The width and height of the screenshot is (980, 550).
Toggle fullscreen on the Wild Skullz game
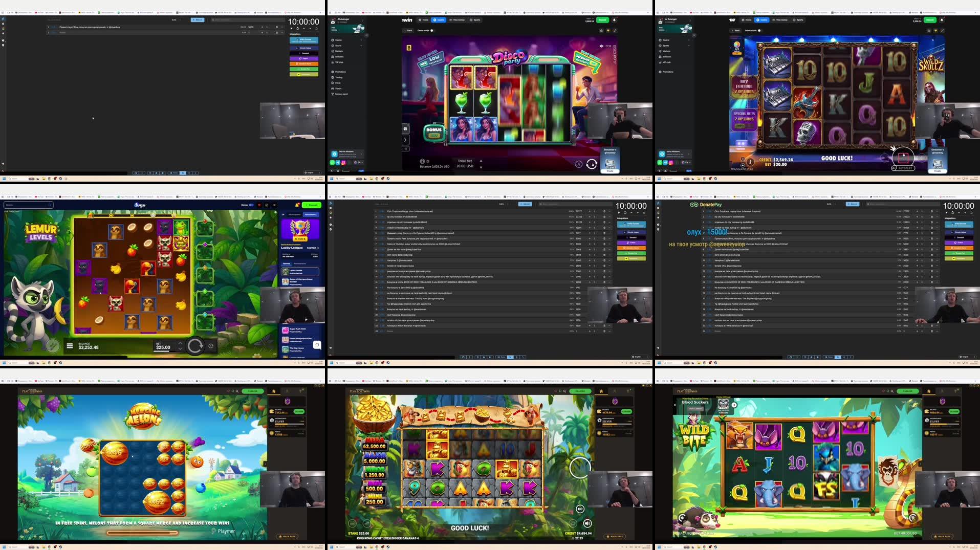[x=943, y=30]
